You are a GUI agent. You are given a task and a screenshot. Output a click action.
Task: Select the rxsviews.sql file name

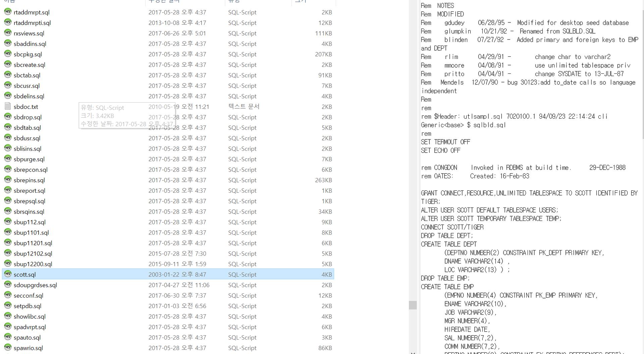coord(29,33)
